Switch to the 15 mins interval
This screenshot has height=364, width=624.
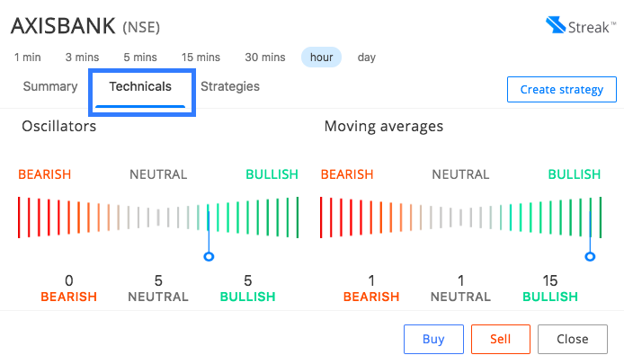201,58
